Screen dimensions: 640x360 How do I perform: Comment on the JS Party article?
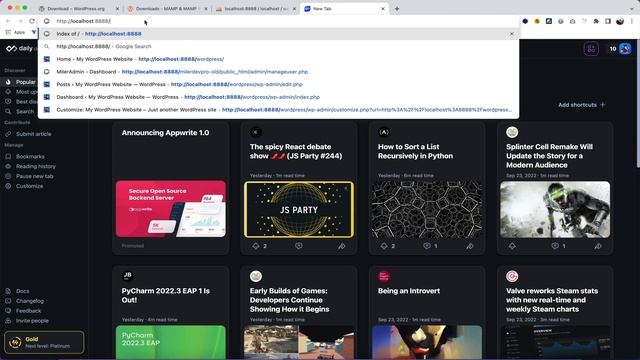point(299,246)
